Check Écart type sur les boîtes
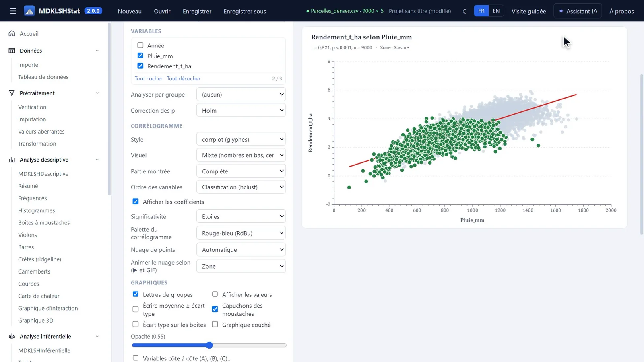The width and height of the screenshot is (644, 362). pos(136,324)
